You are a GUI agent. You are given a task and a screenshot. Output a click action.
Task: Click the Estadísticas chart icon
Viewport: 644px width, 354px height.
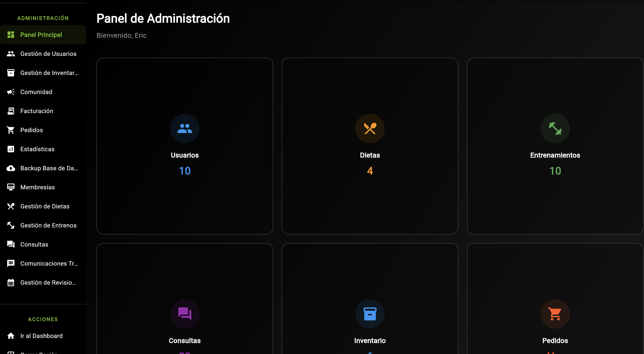(x=11, y=149)
